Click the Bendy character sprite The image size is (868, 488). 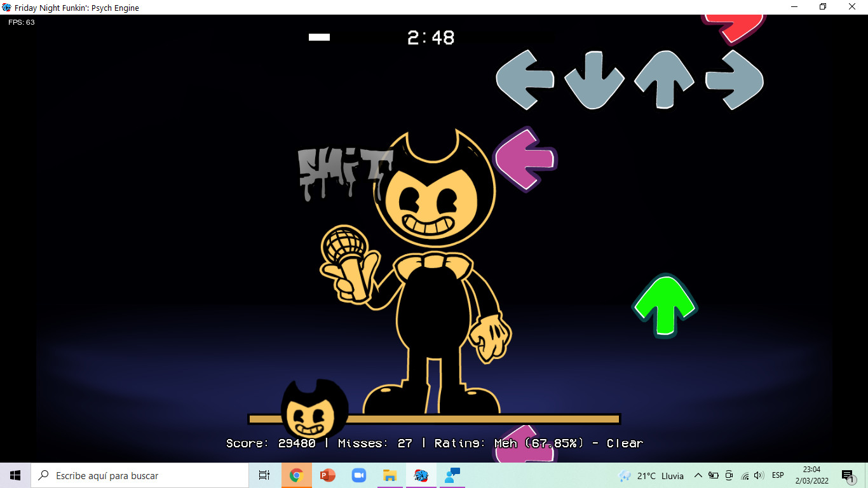point(416,273)
